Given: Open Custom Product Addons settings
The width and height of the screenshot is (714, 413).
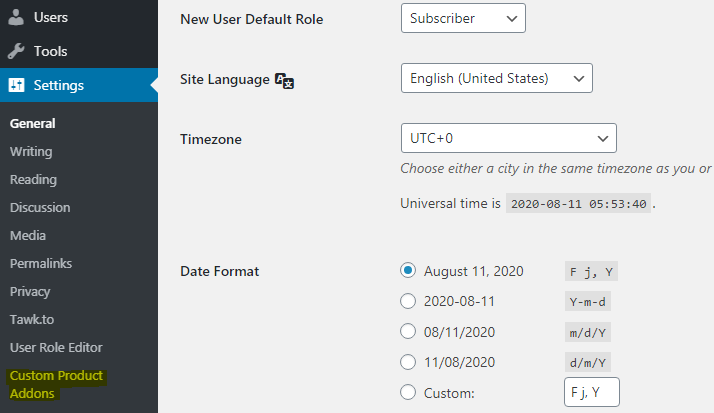Looking at the screenshot, I should [56, 385].
